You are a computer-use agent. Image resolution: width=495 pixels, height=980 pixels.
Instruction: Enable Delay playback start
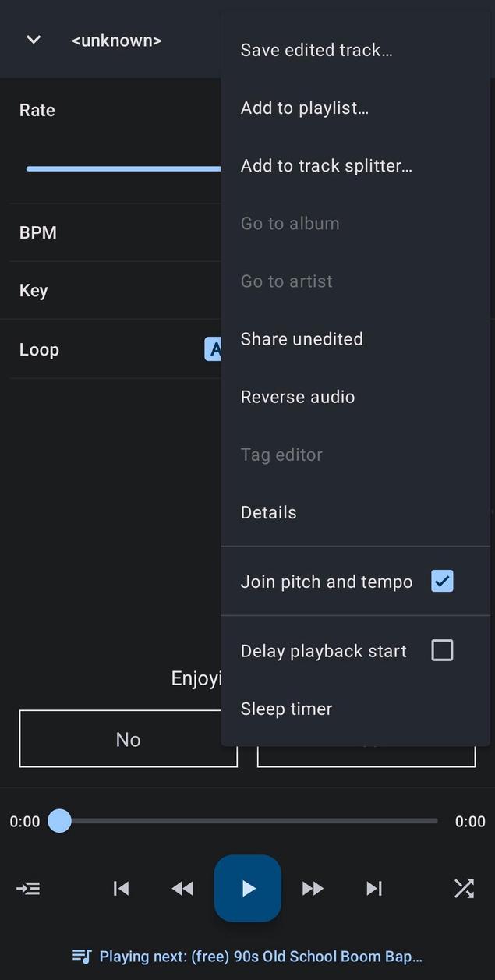[442, 650]
